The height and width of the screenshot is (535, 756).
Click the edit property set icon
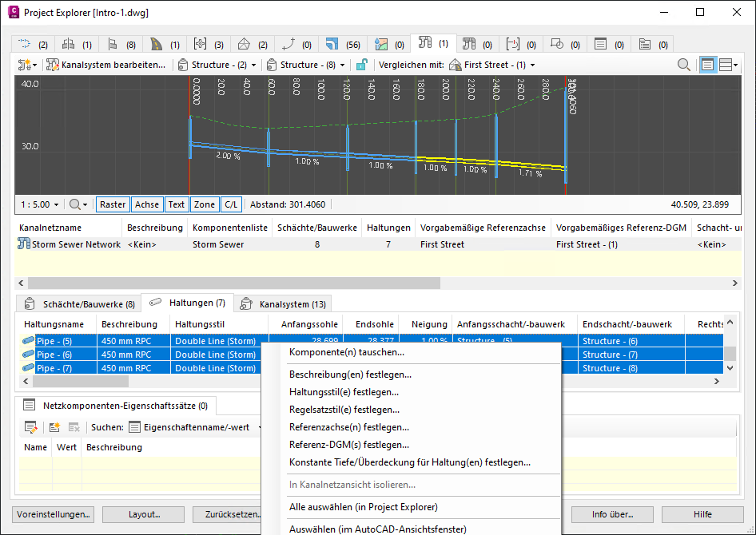30,427
